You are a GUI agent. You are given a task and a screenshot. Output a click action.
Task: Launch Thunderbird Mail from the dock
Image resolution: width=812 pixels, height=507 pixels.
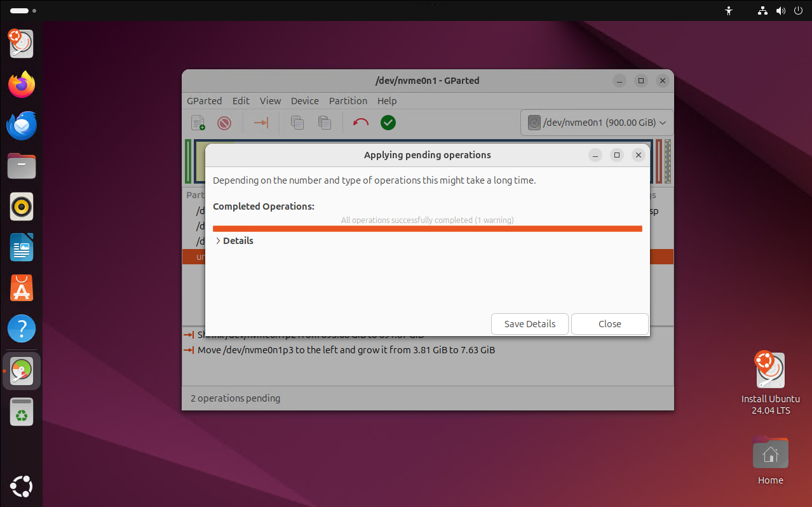pyautogui.click(x=22, y=125)
